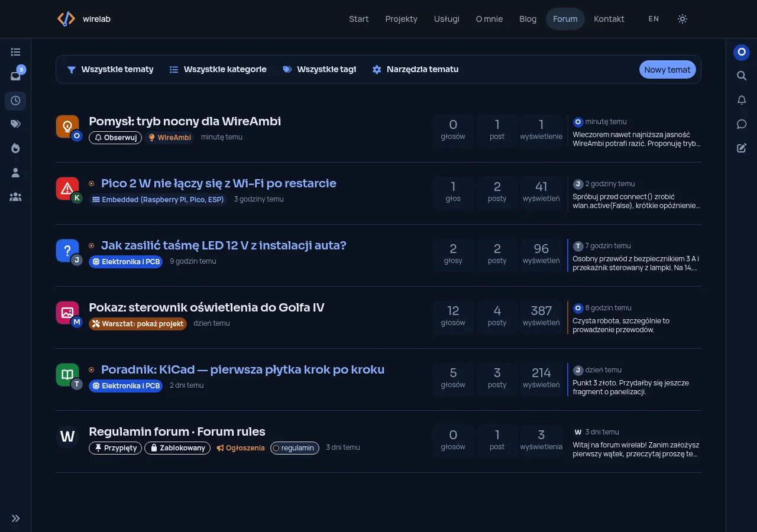757x532 pixels.
Task: Open topic Pico 2 W nie łączy się z Wi-Fi
Action: (218, 183)
